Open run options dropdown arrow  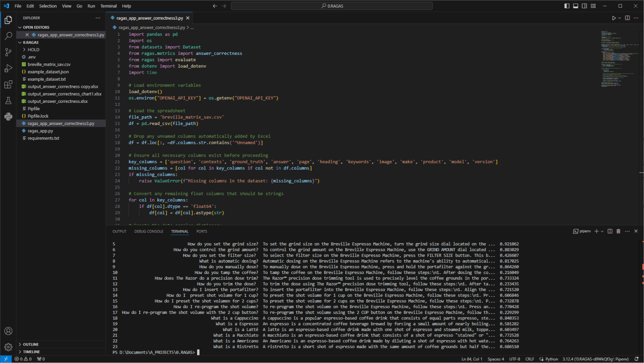click(620, 18)
